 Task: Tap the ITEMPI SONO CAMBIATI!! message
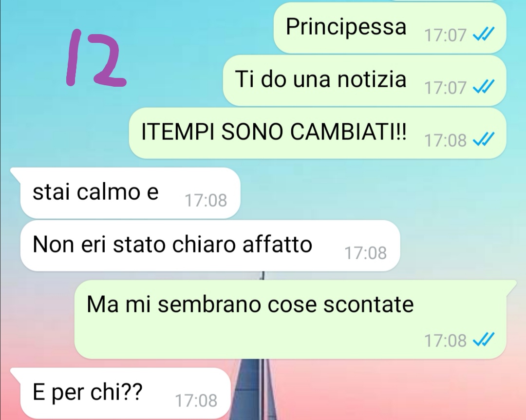[x=318, y=134]
